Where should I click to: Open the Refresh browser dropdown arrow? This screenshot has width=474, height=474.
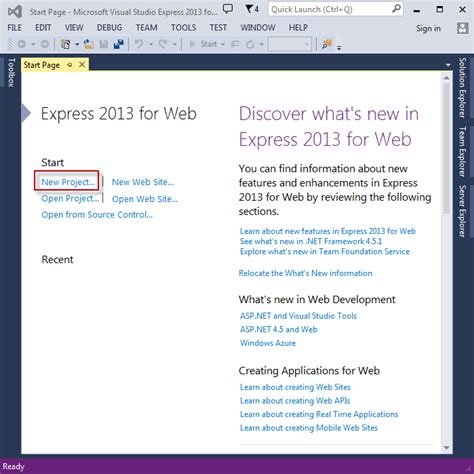click(262, 44)
